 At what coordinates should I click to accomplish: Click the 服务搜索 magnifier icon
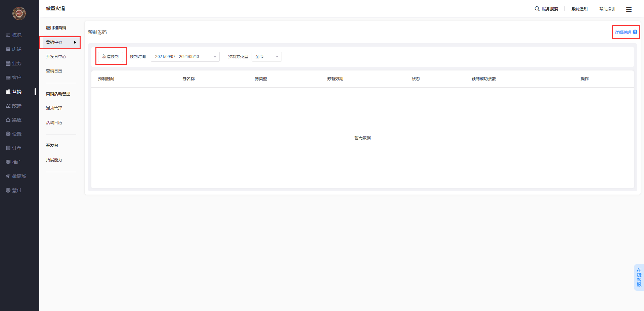pos(537,9)
